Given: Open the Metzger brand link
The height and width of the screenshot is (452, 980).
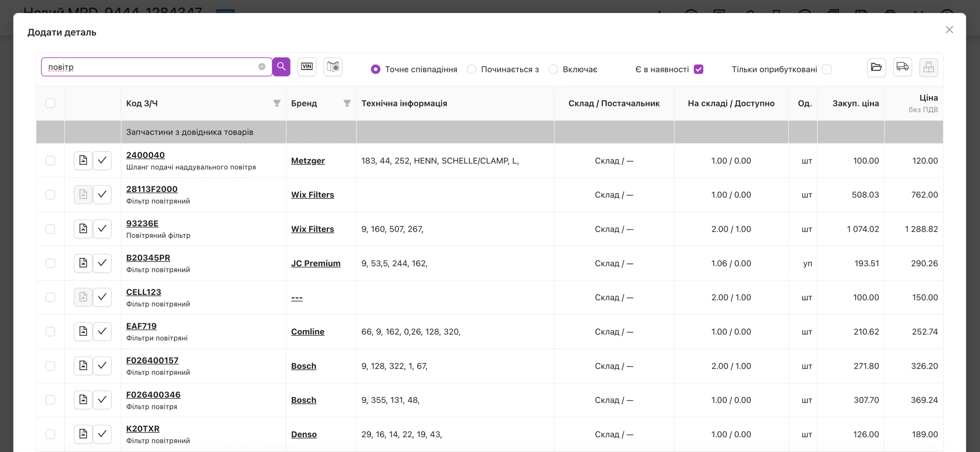Looking at the screenshot, I should 308,161.
